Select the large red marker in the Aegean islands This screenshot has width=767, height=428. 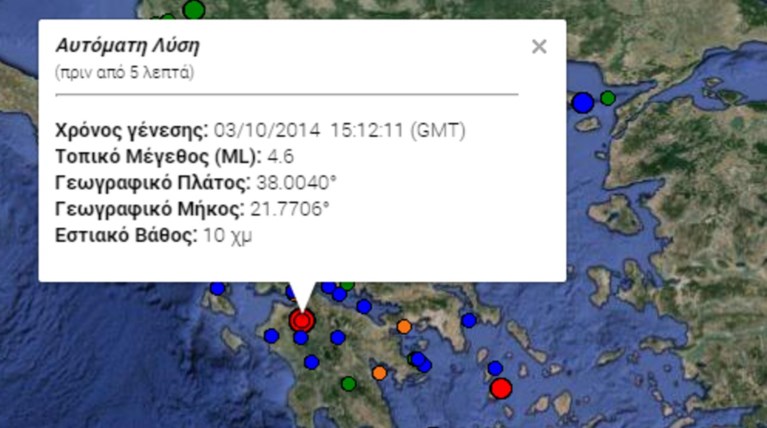(x=501, y=389)
